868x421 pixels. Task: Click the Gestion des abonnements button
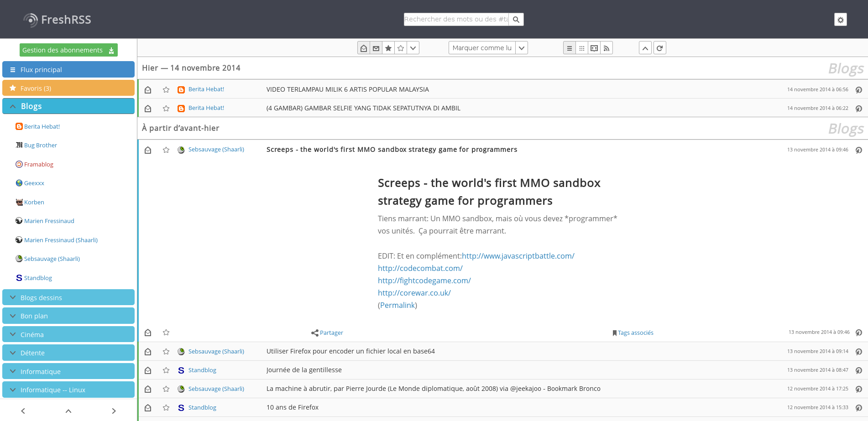coord(68,50)
